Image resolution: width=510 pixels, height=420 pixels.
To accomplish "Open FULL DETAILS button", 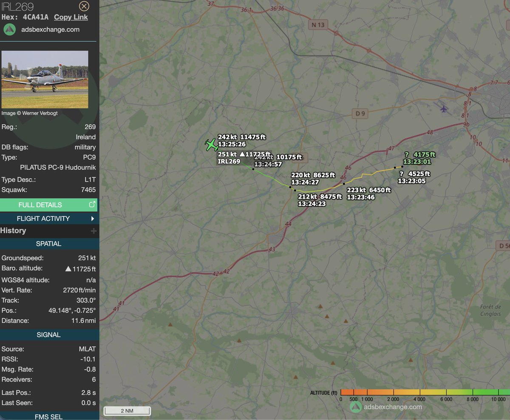I will pos(48,205).
